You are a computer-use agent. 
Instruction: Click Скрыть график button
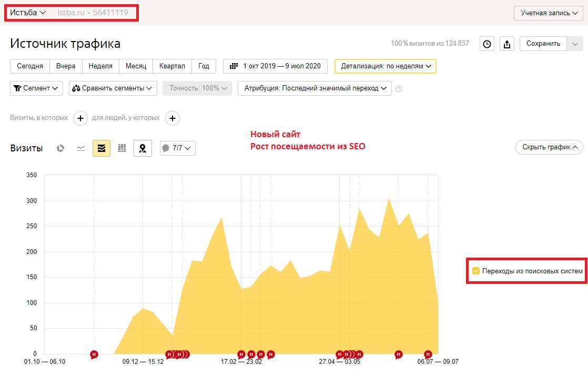coord(550,147)
